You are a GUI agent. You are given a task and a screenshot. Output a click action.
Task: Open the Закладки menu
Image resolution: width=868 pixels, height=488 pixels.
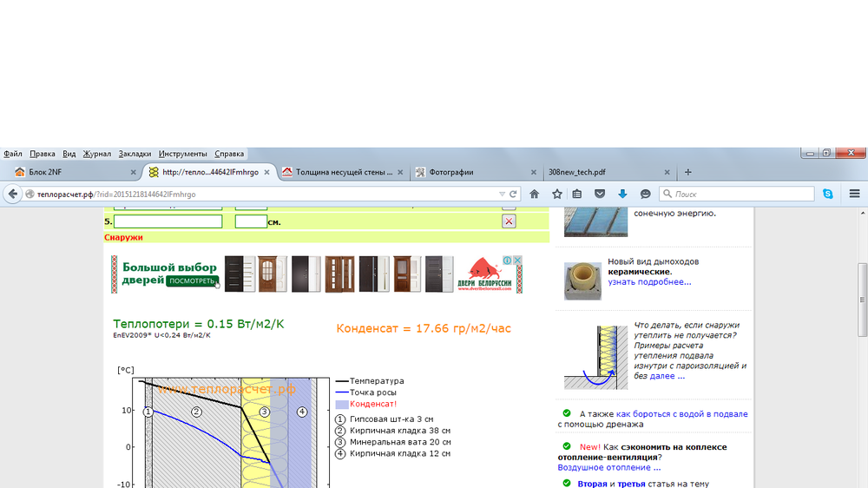coord(135,154)
